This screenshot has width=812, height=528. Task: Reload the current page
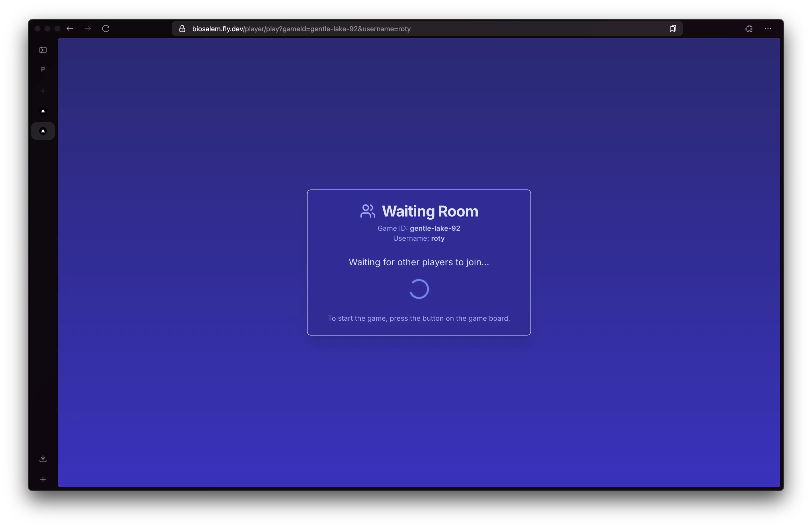[105, 29]
